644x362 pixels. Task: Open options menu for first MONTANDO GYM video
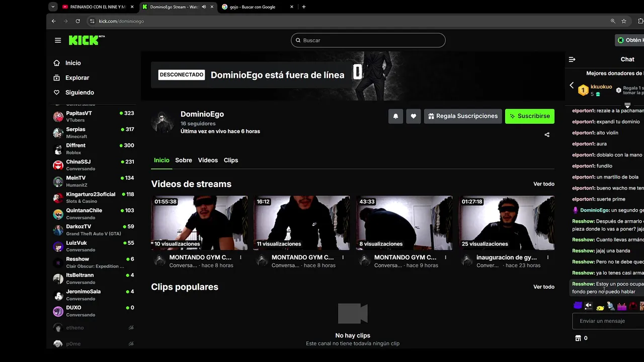240,257
